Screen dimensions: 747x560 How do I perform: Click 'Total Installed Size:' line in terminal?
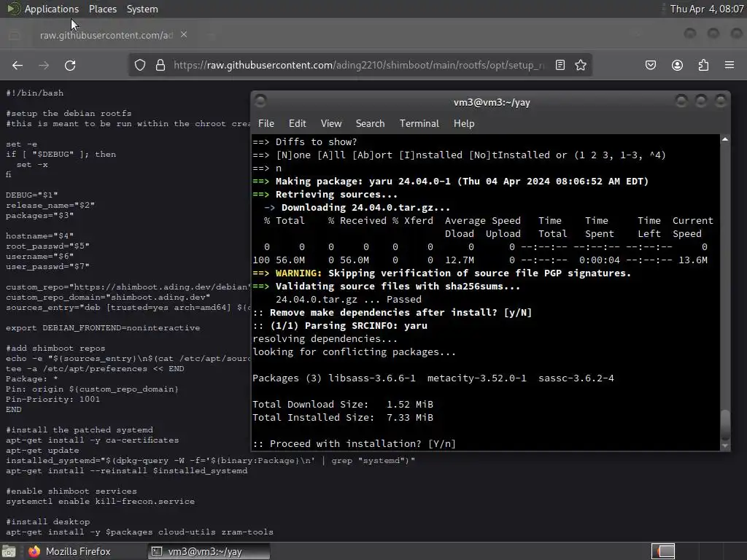(x=343, y=418)
